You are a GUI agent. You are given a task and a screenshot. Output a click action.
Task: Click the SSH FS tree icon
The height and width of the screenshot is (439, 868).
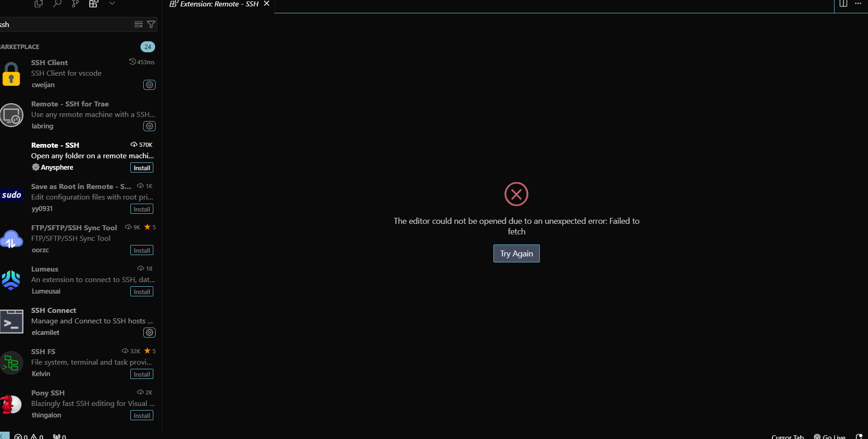coord(11,363)
